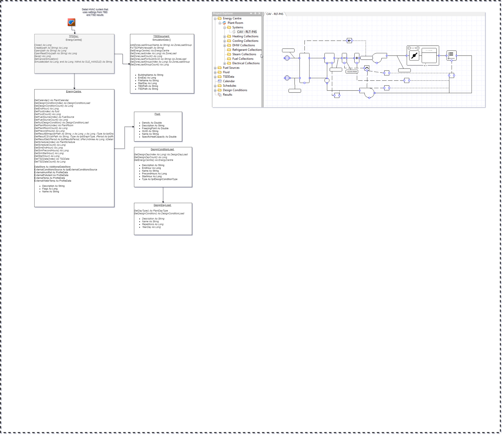Click the 602298.090646 value label

tap(352, 72)
